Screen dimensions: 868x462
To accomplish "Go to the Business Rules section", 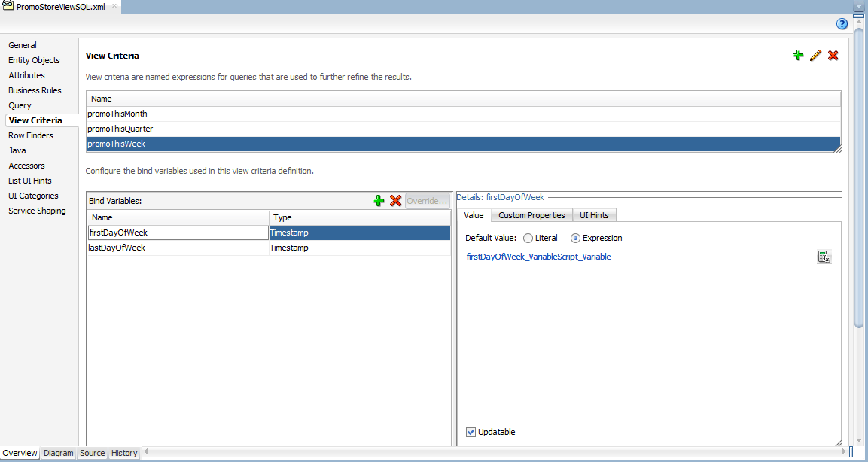I will pos(35,90).
